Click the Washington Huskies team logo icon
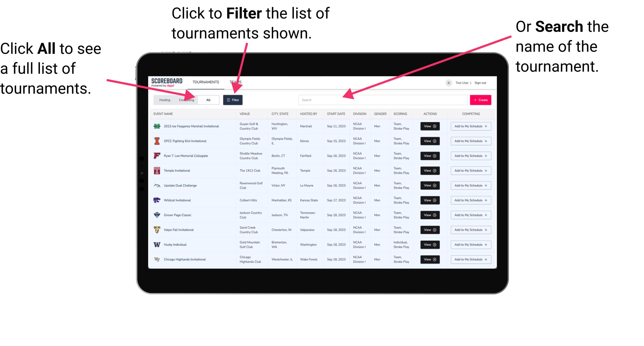This screenshot has width=644, height=346. click(x=157, y=245)
